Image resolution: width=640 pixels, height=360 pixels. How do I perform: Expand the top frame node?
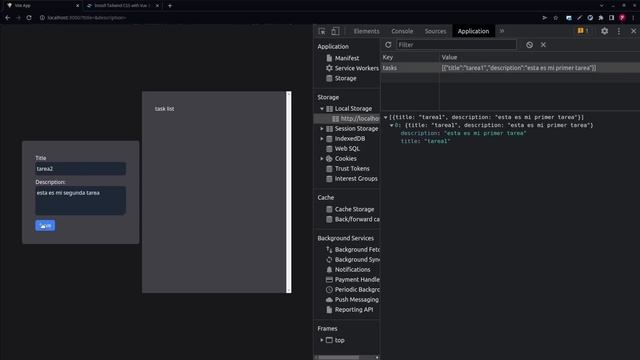point(322,340)
